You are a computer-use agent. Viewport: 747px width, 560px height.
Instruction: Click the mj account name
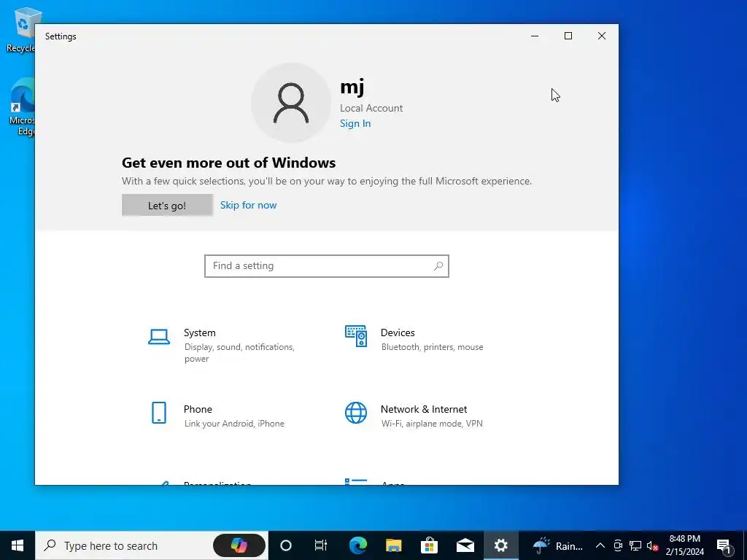click(352, 87)
